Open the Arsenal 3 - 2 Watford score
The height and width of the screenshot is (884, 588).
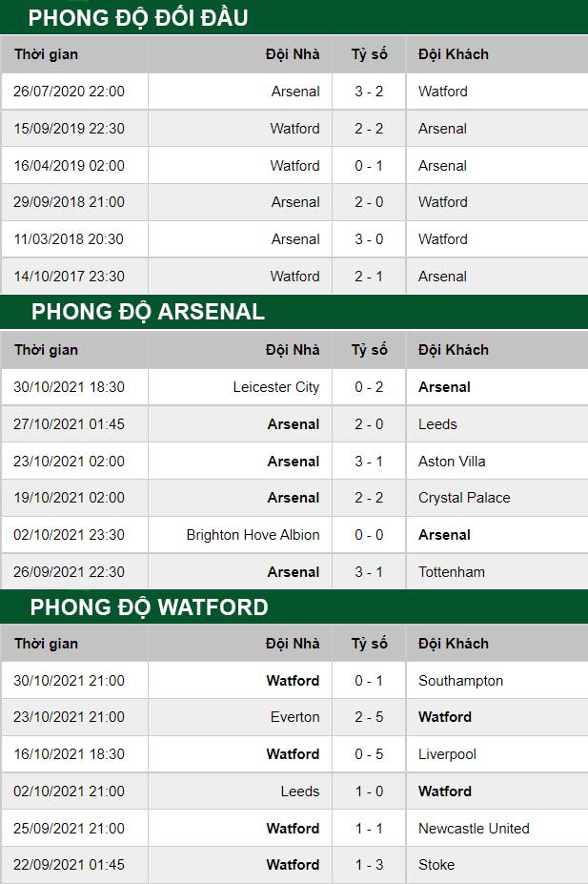369,92
